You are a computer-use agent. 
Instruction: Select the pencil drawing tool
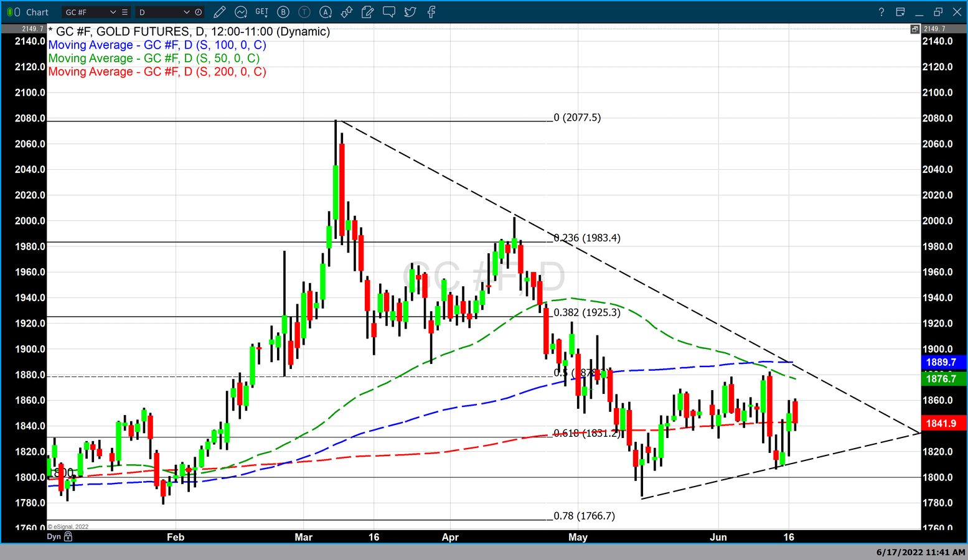click(219, 12)
